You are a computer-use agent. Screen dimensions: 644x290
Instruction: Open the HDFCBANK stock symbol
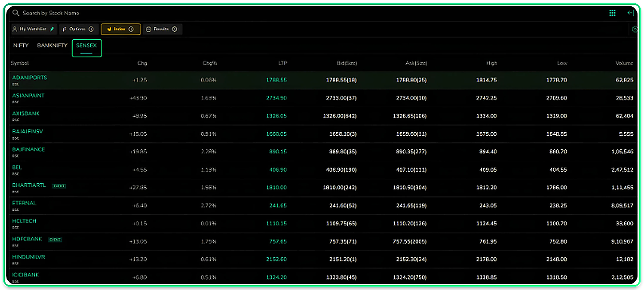point(27,239)
